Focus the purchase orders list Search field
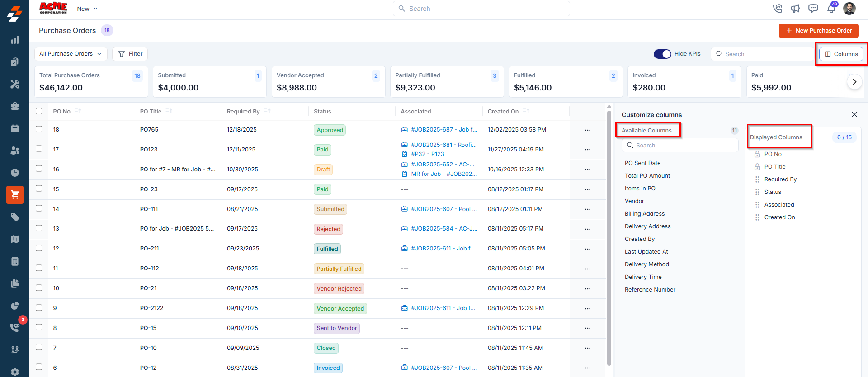 (763, 54)
